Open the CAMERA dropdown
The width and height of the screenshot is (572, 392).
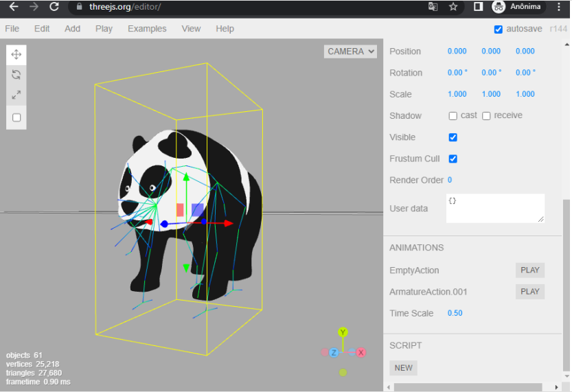tap(351, 51)
